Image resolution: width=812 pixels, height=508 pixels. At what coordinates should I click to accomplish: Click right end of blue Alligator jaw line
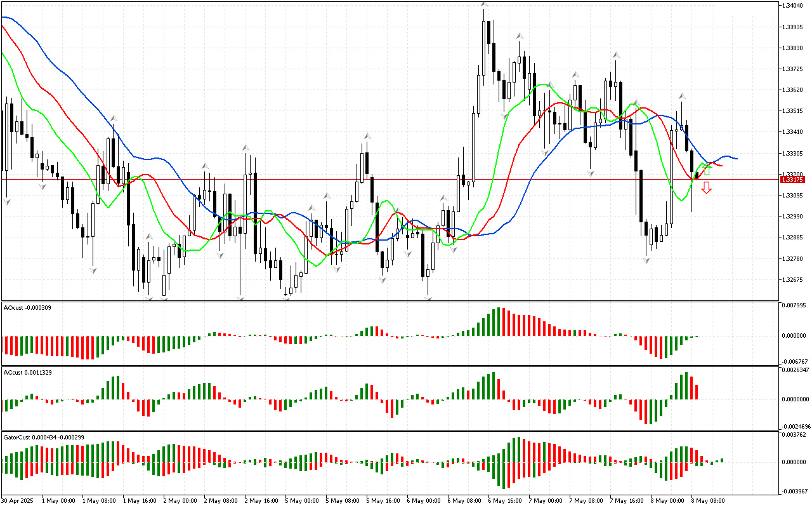pos(736,158)
